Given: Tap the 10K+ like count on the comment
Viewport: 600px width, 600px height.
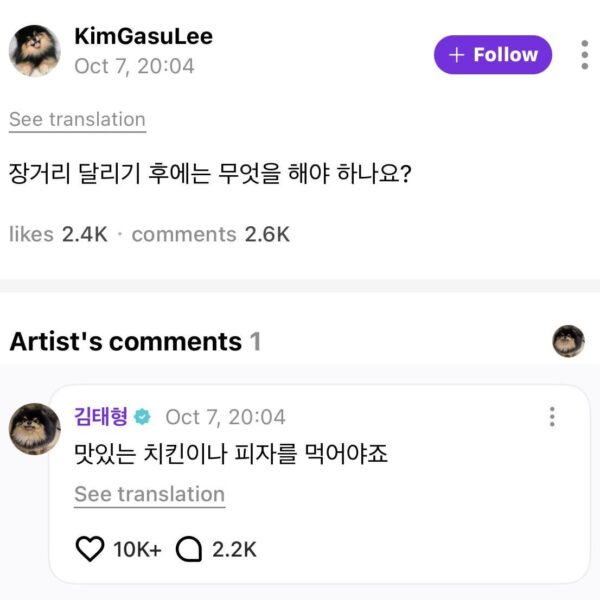Looking at the screenshot, I should pos(137,549).
